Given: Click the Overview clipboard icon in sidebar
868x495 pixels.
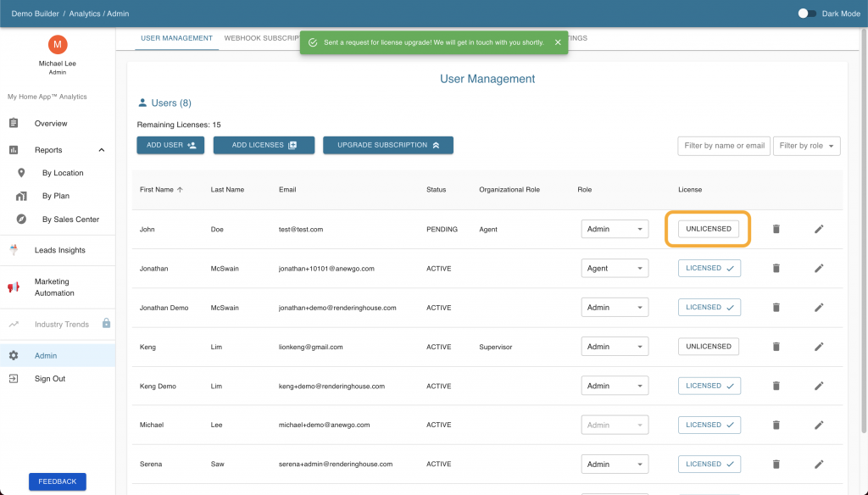Looking at the screenshot, I should tap(14, 123).
